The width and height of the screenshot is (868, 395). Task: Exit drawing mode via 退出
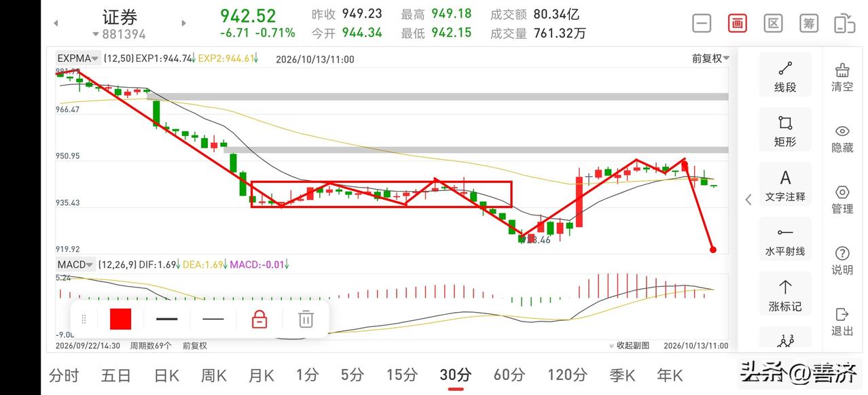point(842,322)
